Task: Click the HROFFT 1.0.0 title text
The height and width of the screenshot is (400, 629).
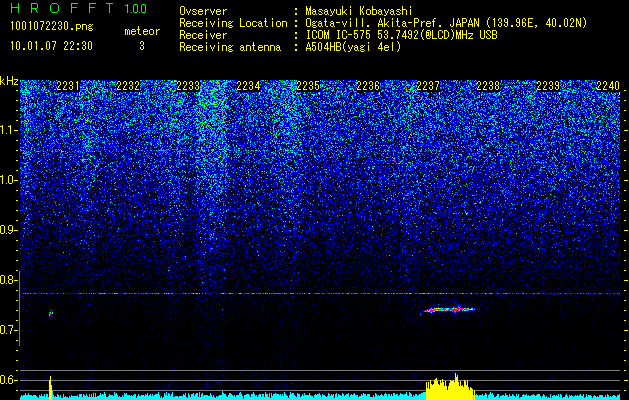Action: point(79,8)
